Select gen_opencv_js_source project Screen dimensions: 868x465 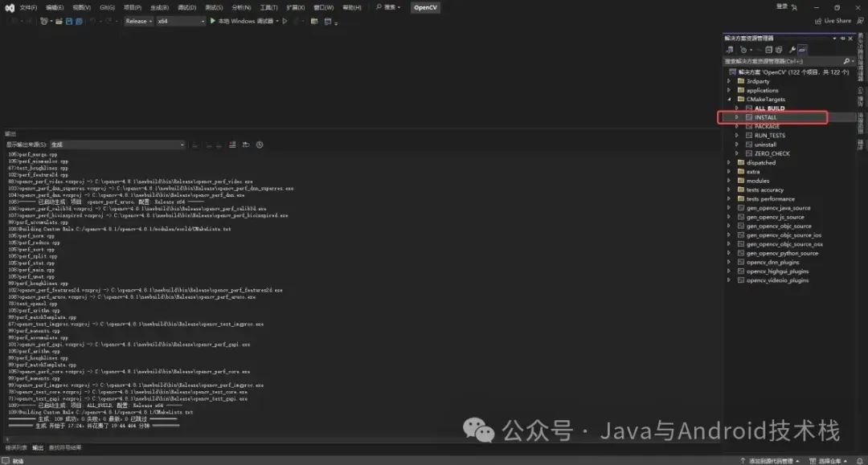coord(775,218)
